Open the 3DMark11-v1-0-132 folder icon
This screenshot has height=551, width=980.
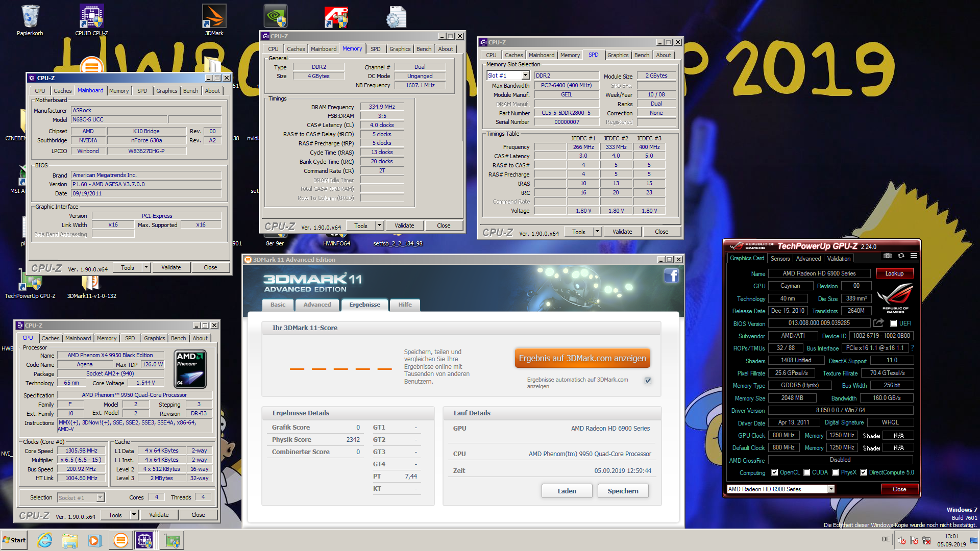(x=92, y=287)
